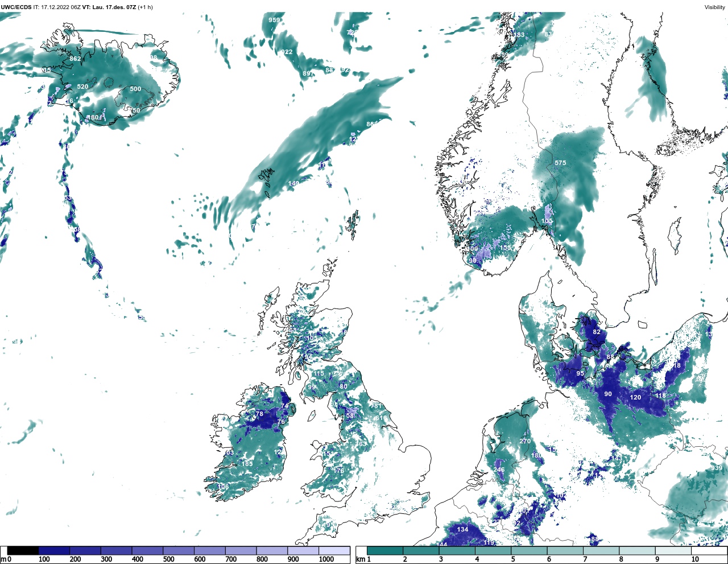Click the '246' value over the southern Netherlands
The width and height of the screenshot is (728, 564).
tap(499, 470)
